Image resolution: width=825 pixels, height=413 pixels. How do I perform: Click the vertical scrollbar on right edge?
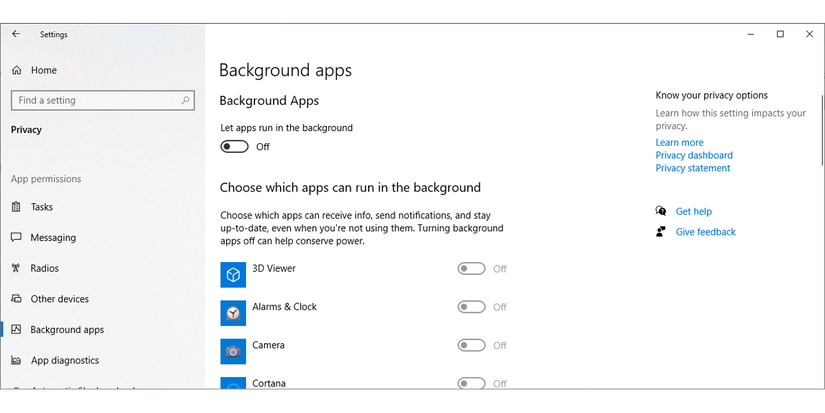822,130
